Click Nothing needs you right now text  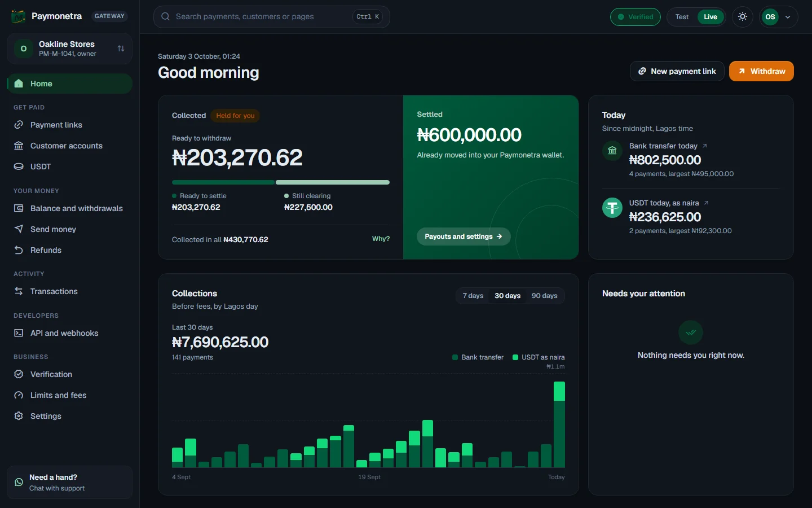pyautogui.click(x=691, y=355)
